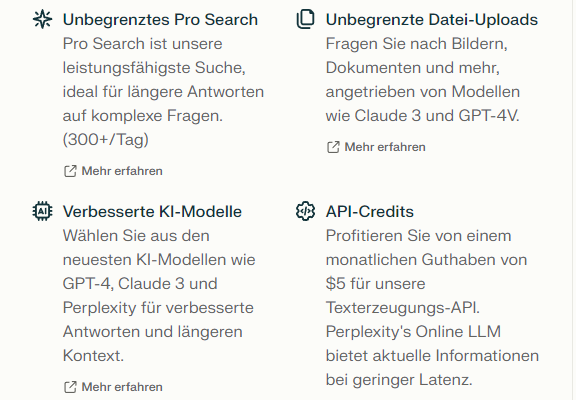Open 'Mehr erfahren' link for Pro Search
576x400 pixels.
click(122, 171)
